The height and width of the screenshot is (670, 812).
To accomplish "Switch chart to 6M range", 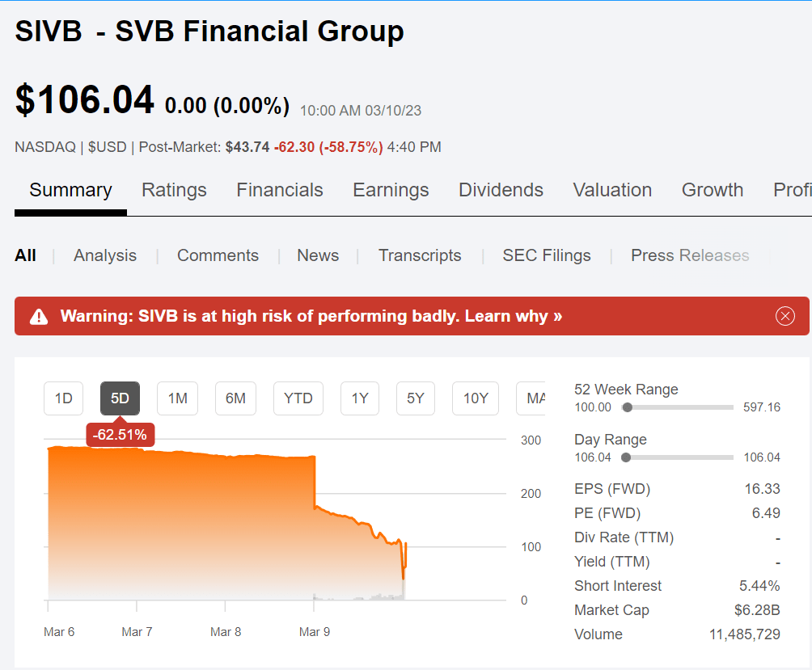I will pyautogui.click(x=235, y=398).
